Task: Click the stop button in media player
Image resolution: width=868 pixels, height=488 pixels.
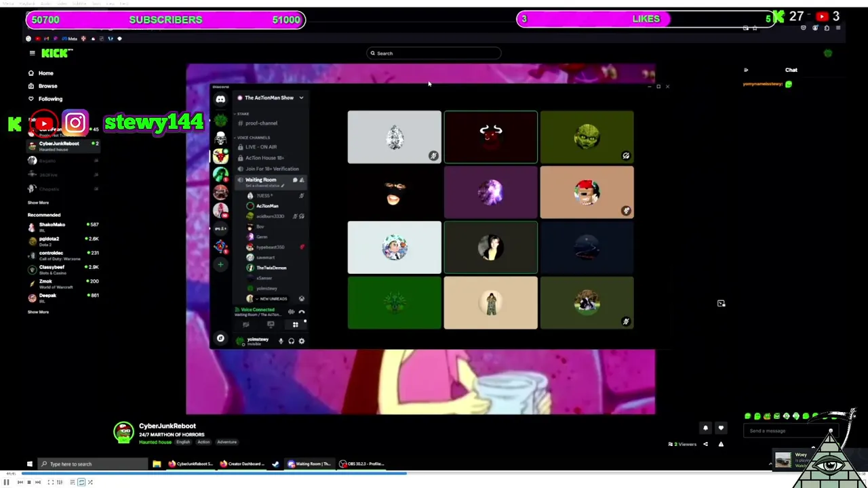Action: tap(28, 482)
